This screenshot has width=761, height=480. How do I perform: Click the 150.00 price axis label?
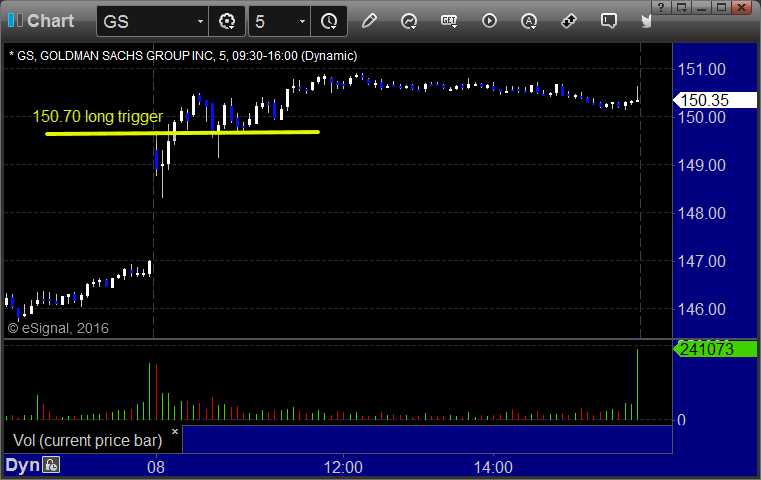point(702,117)
